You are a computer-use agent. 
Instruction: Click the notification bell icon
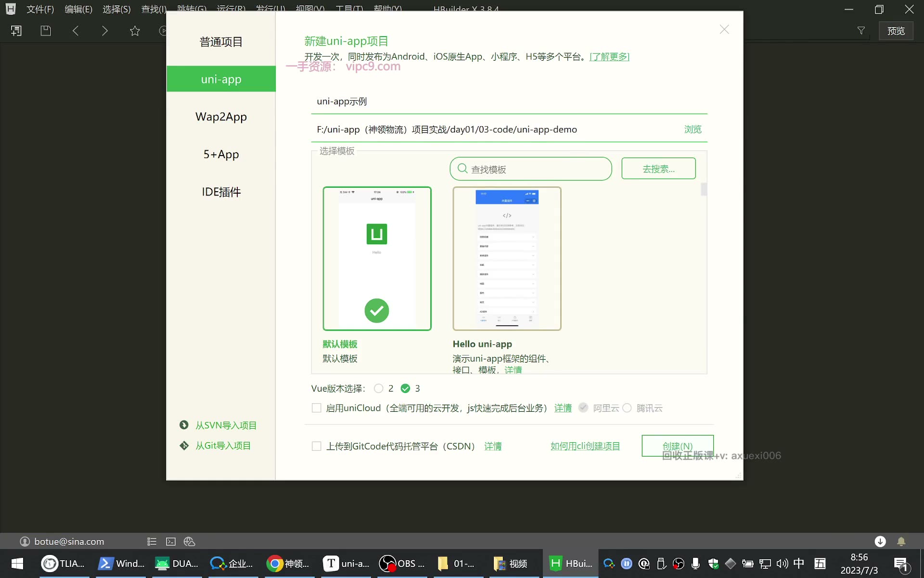(901, 541)
